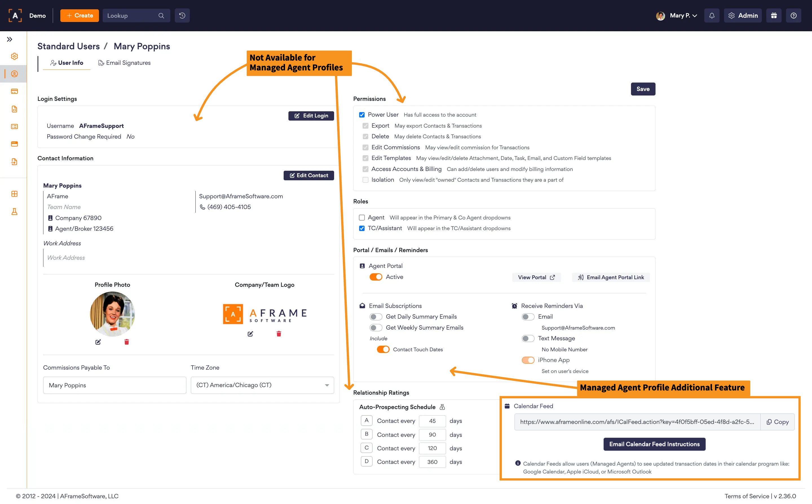Switch to Email Signatures tab
This screenshot has height=504, width=812.
124,63
